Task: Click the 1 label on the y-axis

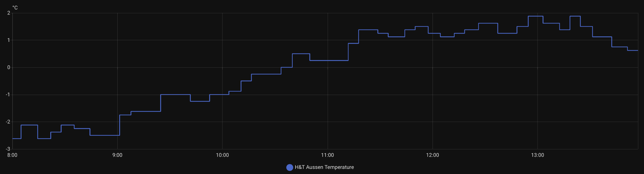Action: tap(9, 40)
